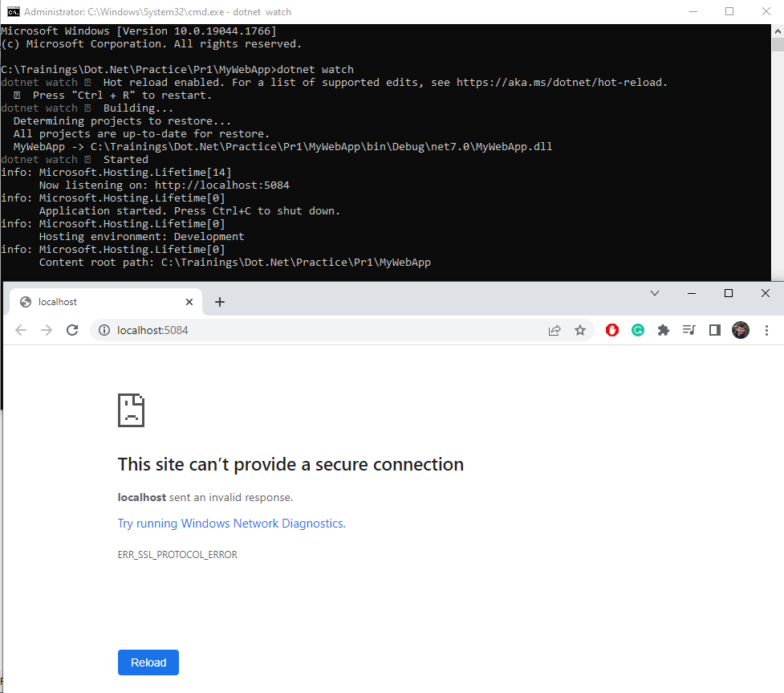Open the Windows Network Diagnostics link
The width and height of the screenshot is (784, 693).
pos(230,523)
